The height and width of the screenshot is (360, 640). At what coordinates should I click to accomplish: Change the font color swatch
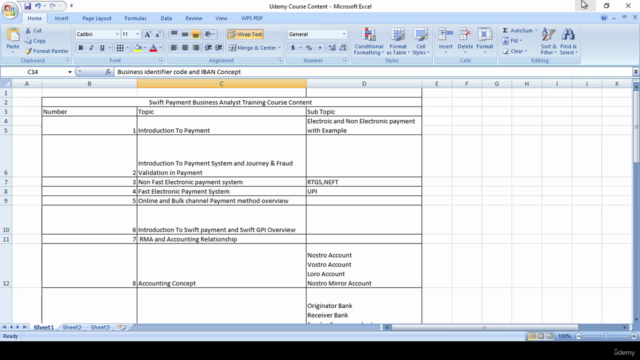(x=153, y=48)
